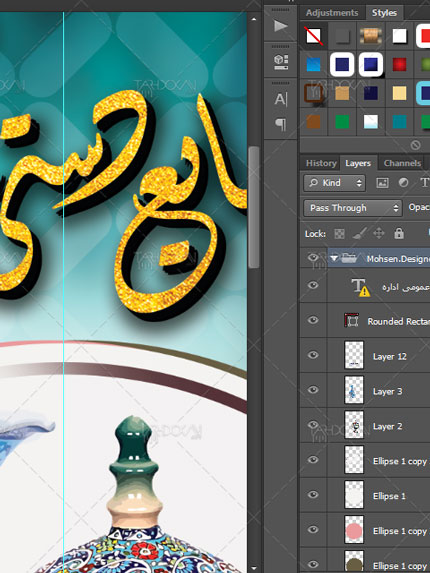
Task: Switch to the Channels tab
Action: point(402,163)
